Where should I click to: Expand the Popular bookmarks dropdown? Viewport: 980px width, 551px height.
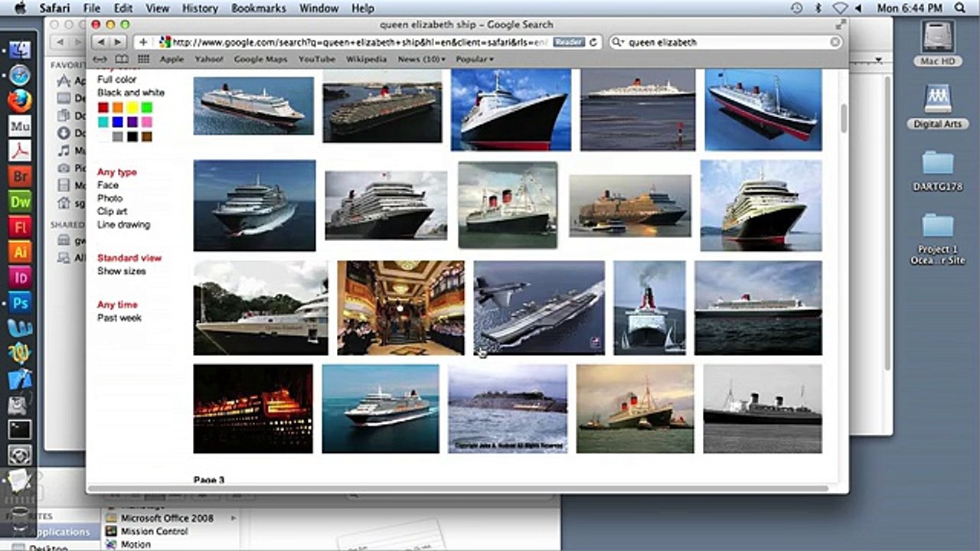point(475,59)
